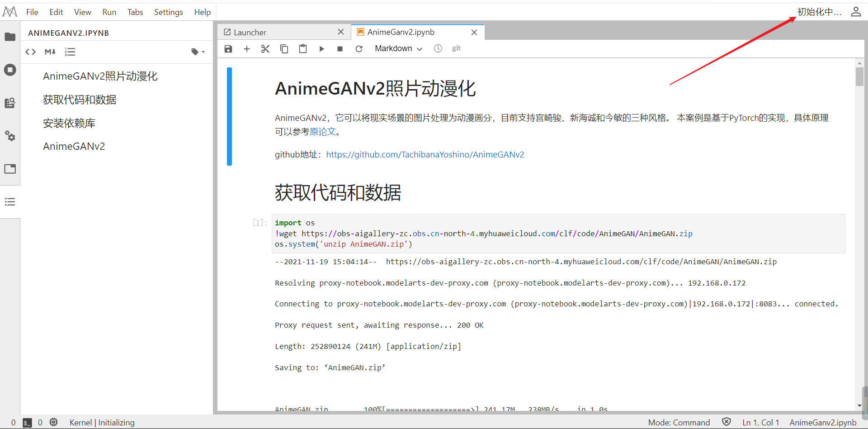Click the git button in notebook toolbar
Screen dimensions: 868x429
456,48
